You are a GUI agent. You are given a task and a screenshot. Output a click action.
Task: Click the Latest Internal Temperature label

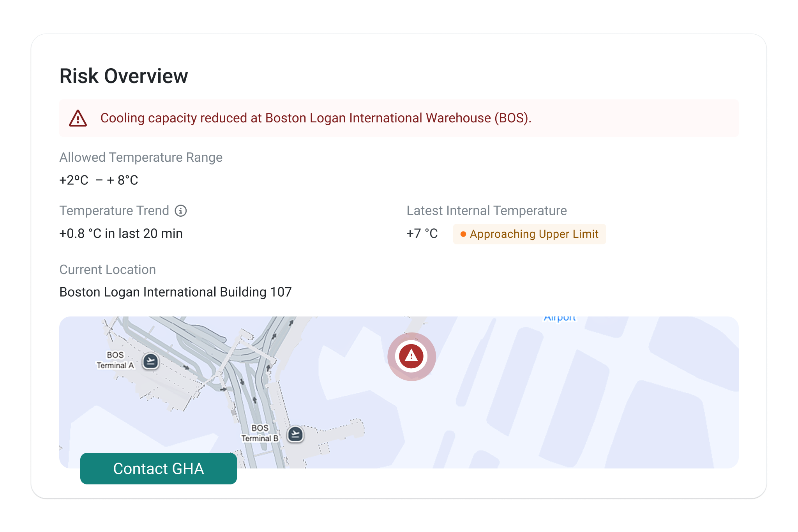coord(486,211)
